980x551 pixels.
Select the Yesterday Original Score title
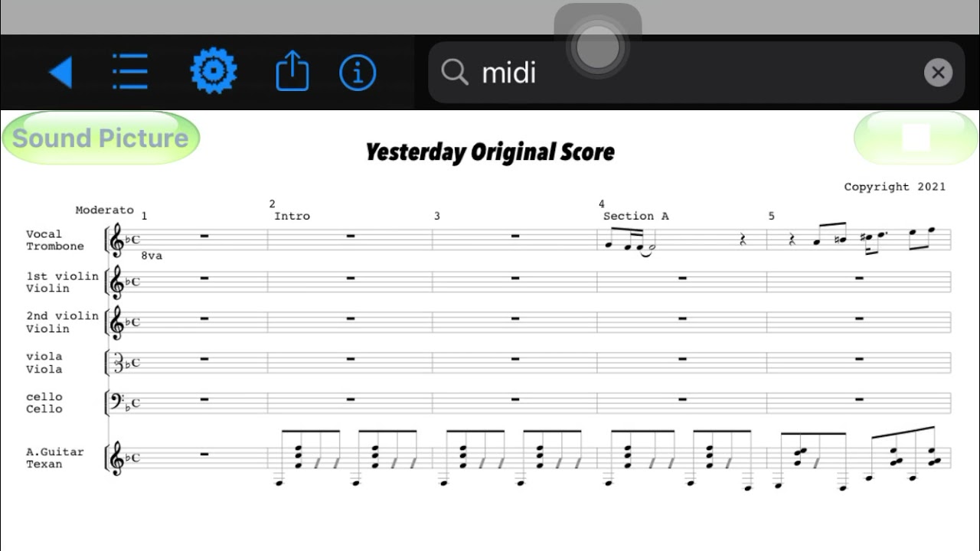(490, 152)
